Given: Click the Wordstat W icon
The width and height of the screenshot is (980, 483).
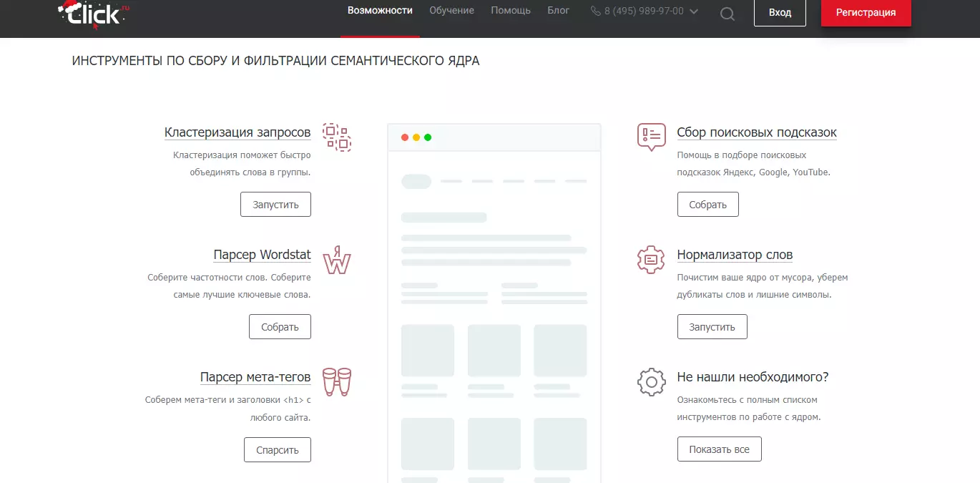Looking at the screenshot, I should pyautogui.click(x=337, y=260).
